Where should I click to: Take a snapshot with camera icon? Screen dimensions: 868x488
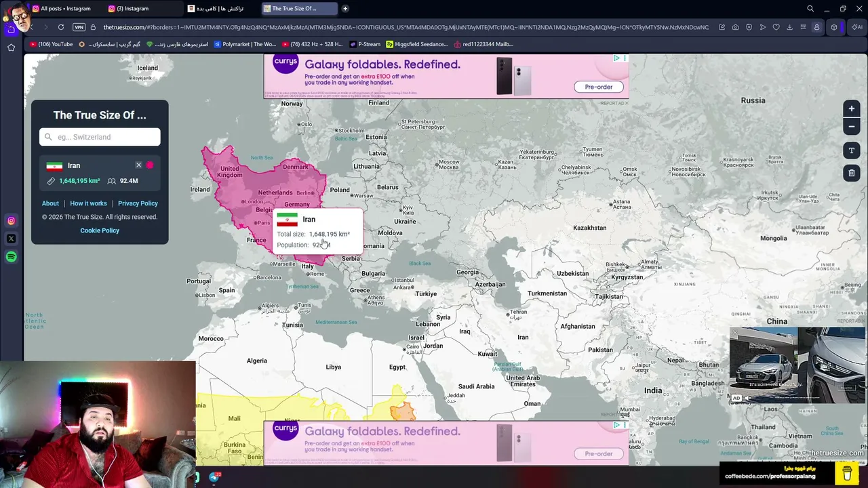pyautogui.click(x=735, y=27)
